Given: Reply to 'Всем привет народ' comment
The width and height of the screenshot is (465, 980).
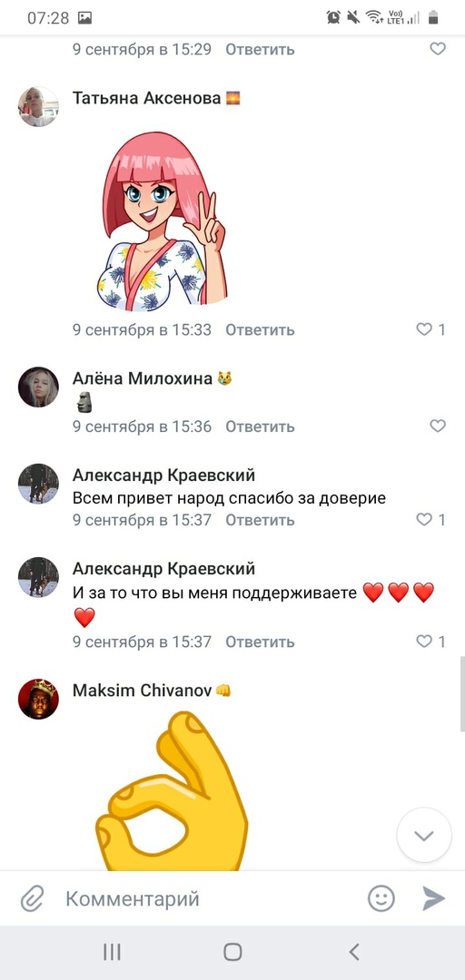Looking at the screenshot, I should pyautogui.click(x=260, y=519).
